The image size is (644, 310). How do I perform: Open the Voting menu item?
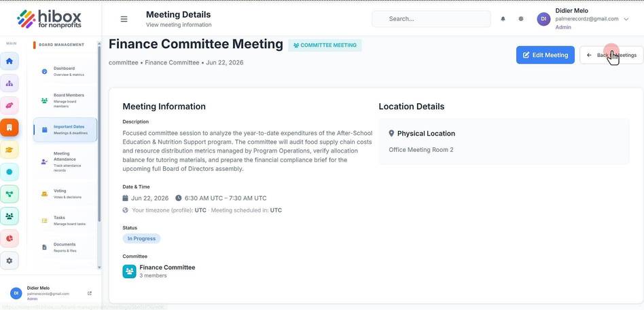65,193
